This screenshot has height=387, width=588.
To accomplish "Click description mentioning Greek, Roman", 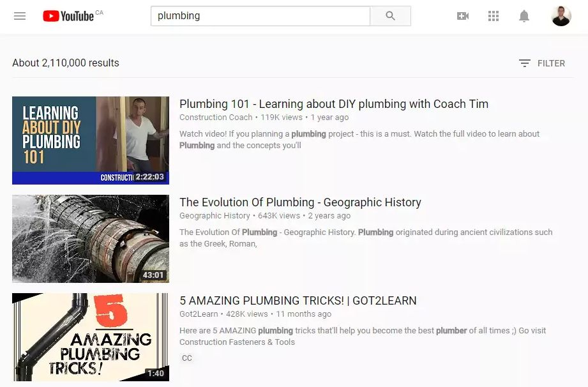I will [366, 238].
